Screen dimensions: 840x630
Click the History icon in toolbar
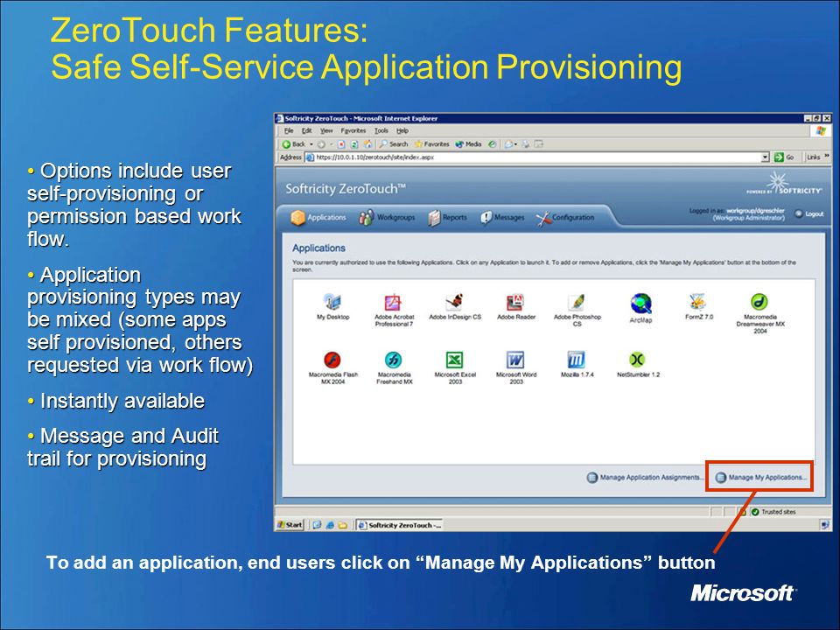coord(492,144)
